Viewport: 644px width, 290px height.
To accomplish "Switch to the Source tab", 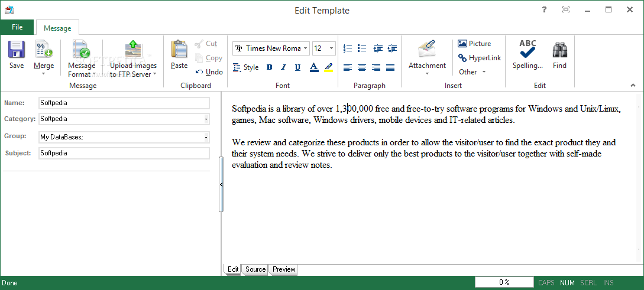I will (255, 269).
